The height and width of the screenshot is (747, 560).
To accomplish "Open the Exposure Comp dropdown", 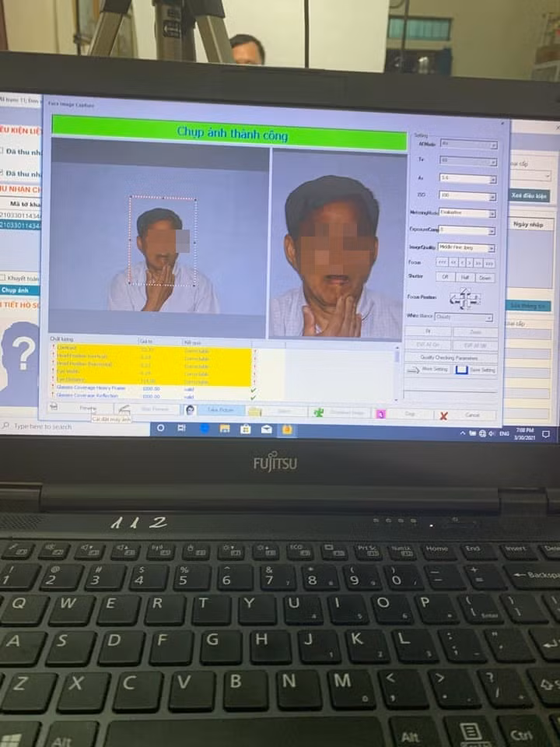I will (x=467, y=230).
